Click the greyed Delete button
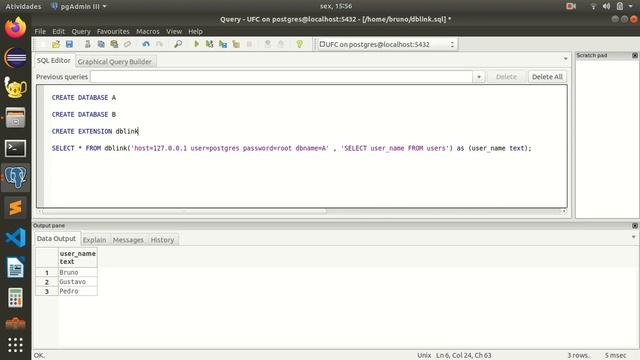This screenshot has height=360, width=640. (x=506, y=77)
